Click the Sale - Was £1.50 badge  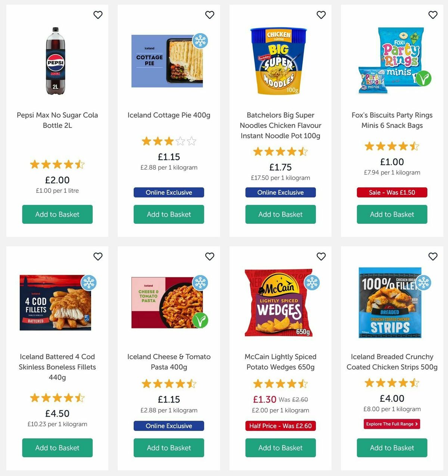[391, 192]
